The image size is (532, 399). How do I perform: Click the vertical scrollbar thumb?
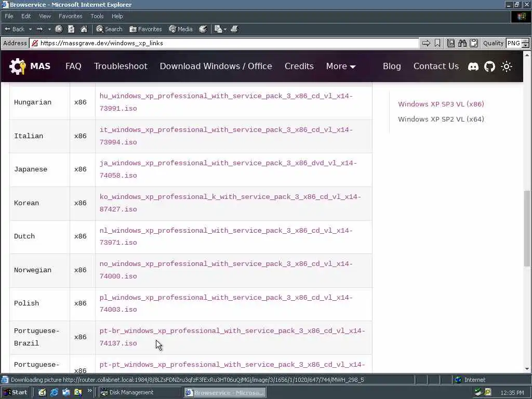[527, 229]
